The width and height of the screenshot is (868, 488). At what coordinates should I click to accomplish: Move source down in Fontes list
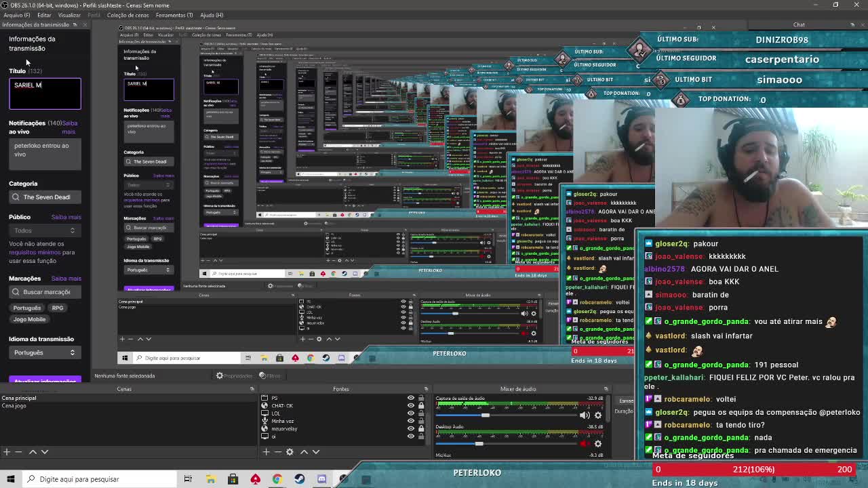point(316,451)
